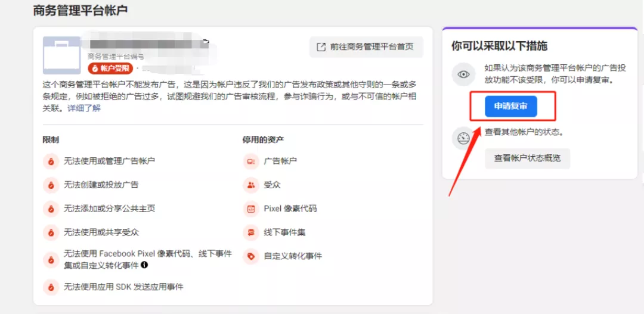This screenshot has width=644, height=314.
Task: Select the Pixel 像素代码 label
Action: point(290,209)
